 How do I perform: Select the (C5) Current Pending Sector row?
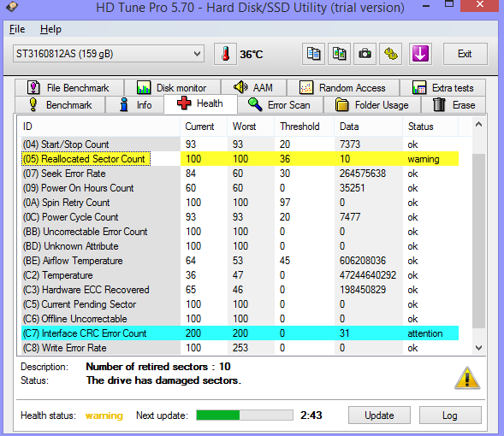point(240,304)
